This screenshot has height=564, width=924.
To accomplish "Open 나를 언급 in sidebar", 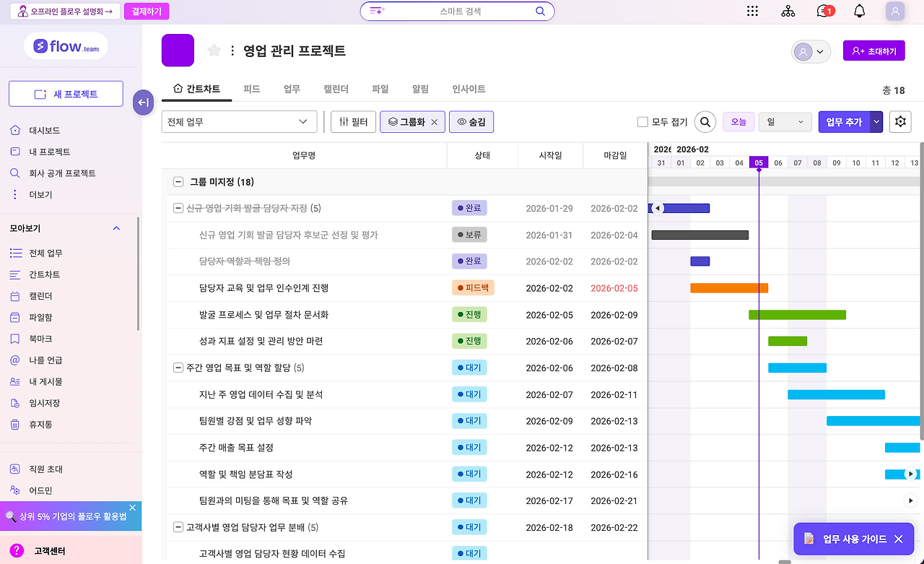I will (45, 360).
